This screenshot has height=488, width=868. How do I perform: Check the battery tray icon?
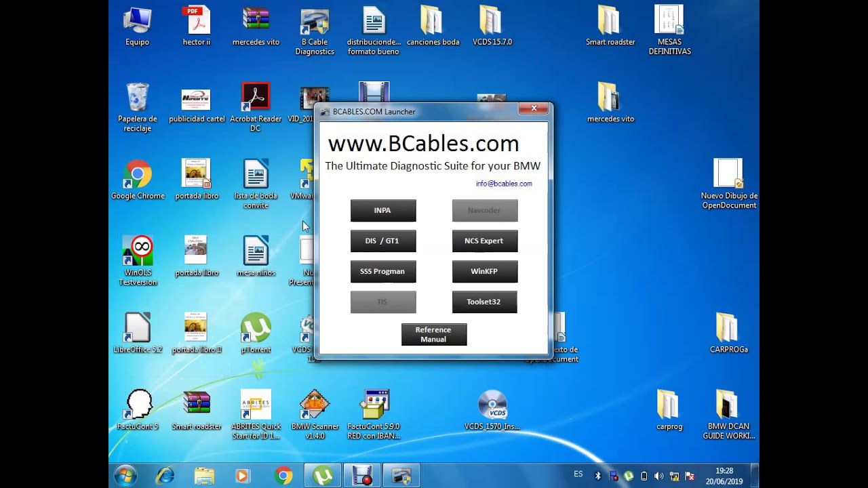click(x=644, y=476)
